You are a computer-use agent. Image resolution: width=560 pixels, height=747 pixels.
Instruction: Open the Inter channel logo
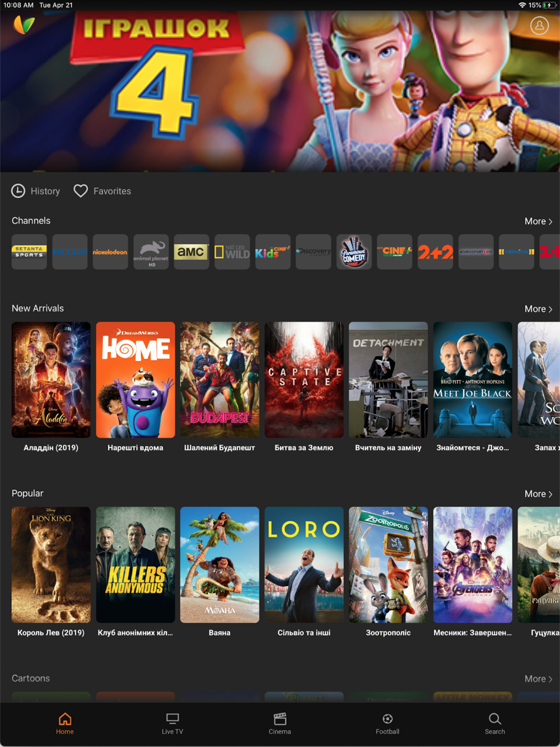tap(70, 252)
